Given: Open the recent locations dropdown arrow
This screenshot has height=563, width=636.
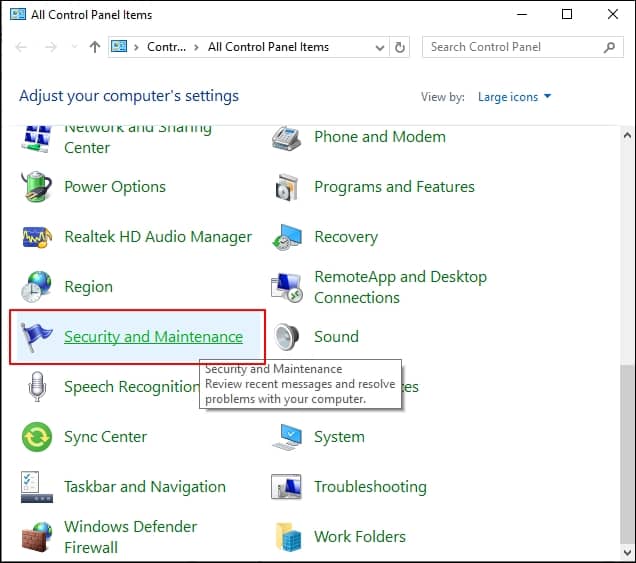Looking at the screenshot, I should point(74,47).
